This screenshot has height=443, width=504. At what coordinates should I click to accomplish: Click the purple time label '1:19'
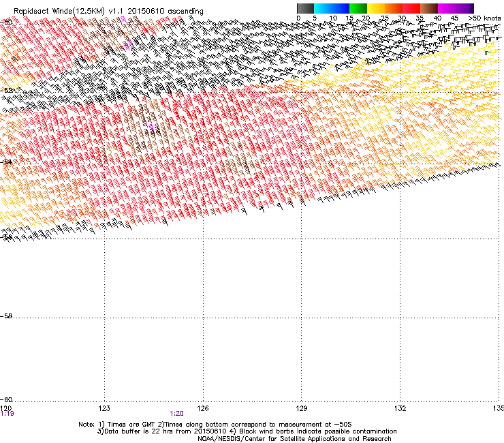point(7,414)
